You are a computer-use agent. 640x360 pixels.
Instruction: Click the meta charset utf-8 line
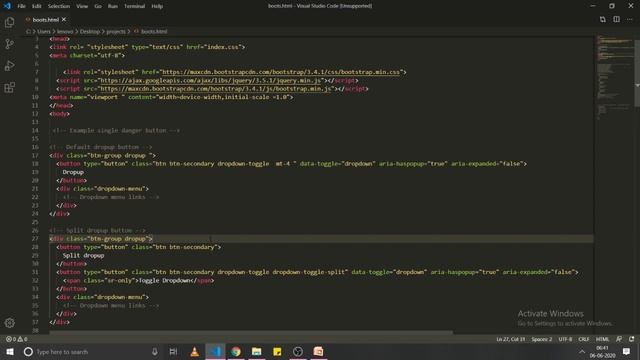[87, 56]
